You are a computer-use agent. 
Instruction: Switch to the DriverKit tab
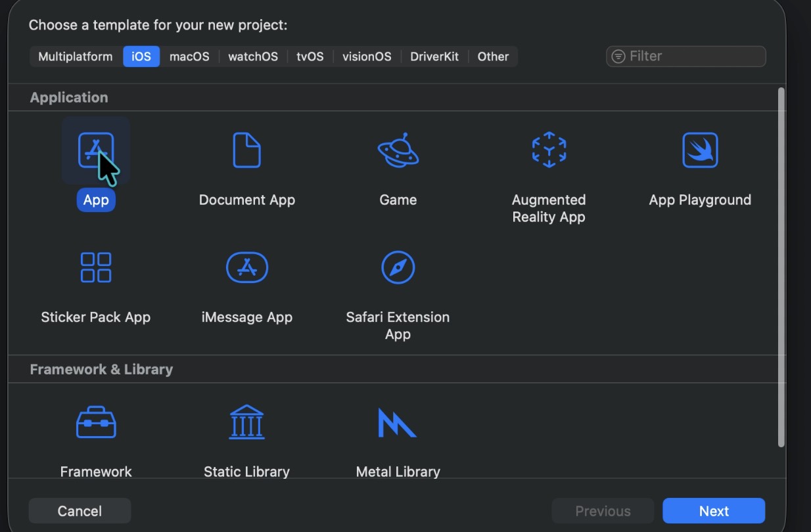(434, 56)
